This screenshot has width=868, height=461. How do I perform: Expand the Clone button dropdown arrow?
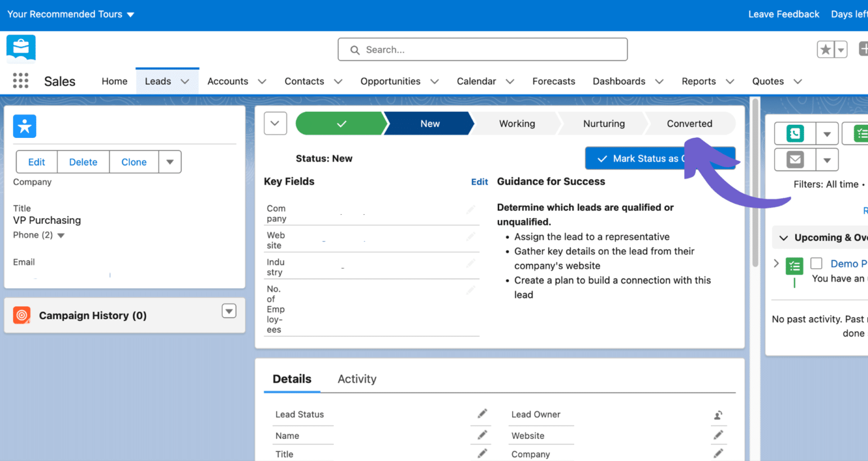pos(170,162)
